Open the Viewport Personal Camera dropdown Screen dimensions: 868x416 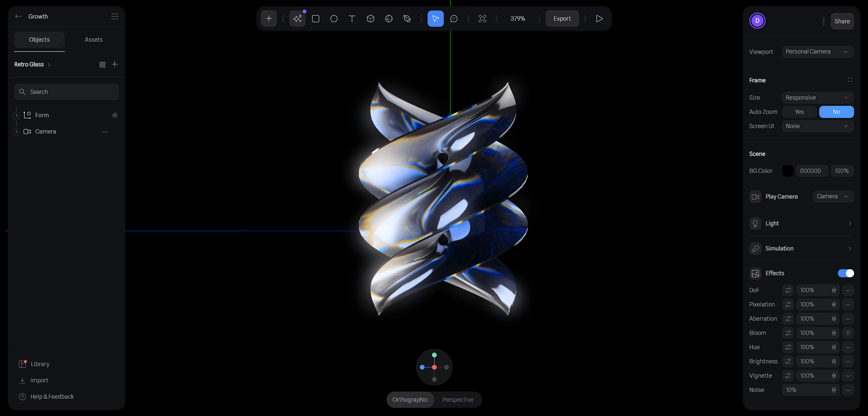click(x=817, y=52)
